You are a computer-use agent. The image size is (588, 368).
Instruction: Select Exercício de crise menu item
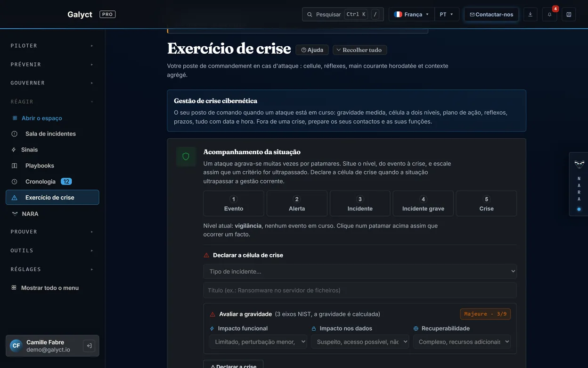coord(52,198)
